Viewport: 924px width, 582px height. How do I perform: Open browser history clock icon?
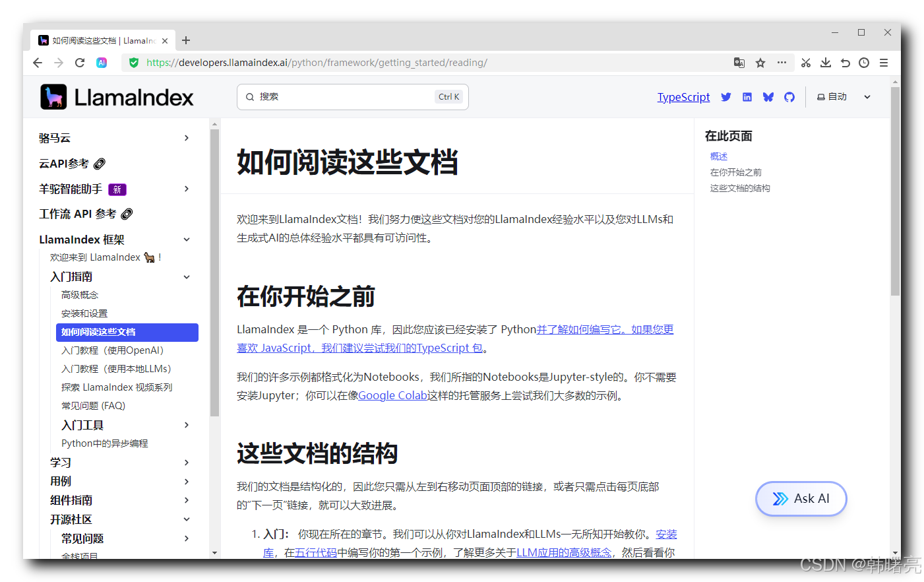pyautogui.click(x=864, y=62)
